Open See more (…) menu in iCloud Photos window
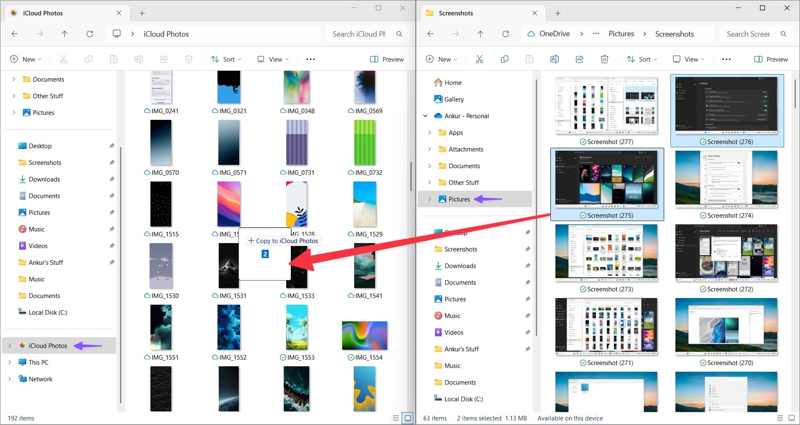The image size is (800, 425). pos(310,59)
